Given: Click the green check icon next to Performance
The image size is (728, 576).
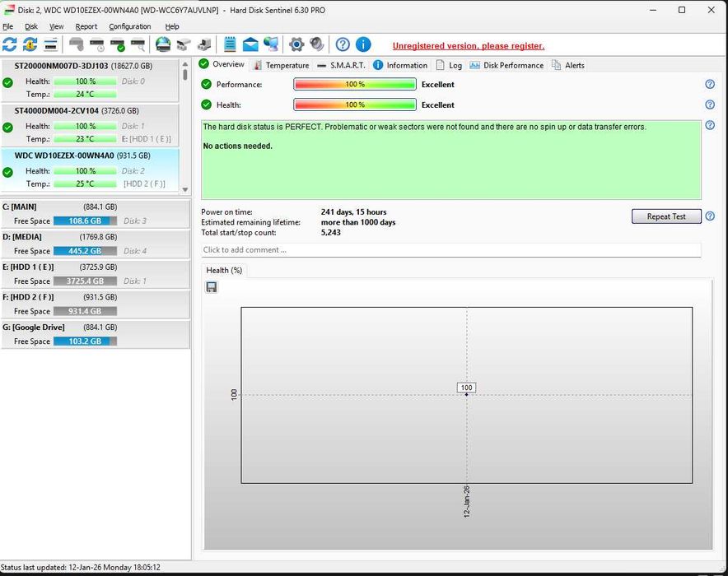Looking at the screenshot, I should pyautogui.click(x=206, y=85).
